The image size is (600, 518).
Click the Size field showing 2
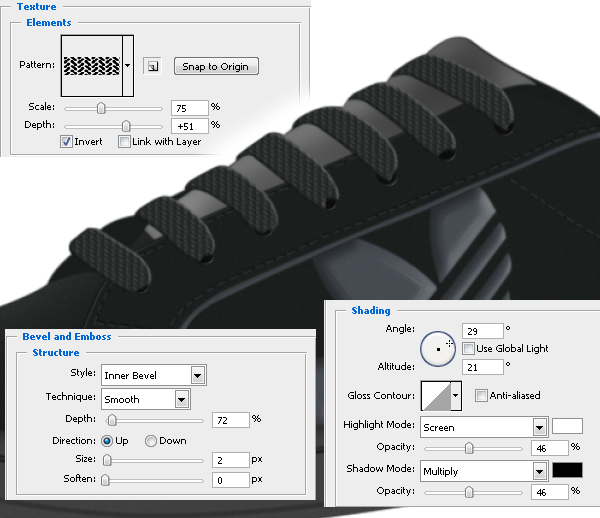(231, 460)
